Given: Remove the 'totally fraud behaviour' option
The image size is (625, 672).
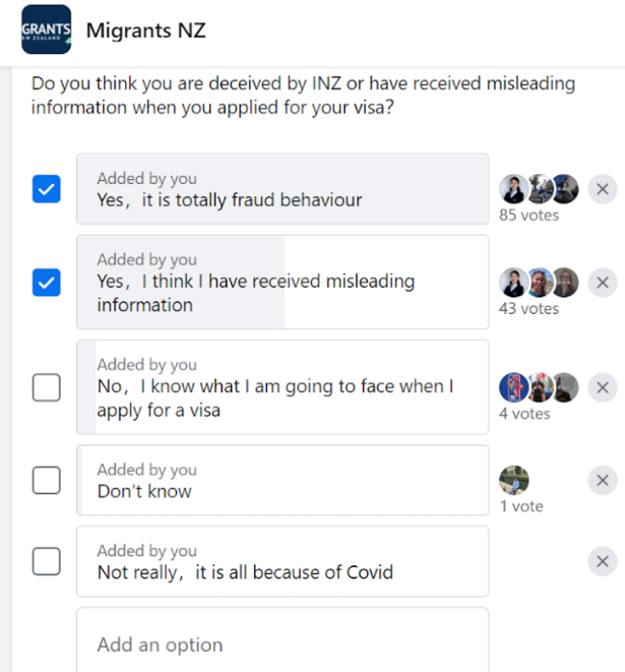Looking at the screenshot, I should point(602,189).
